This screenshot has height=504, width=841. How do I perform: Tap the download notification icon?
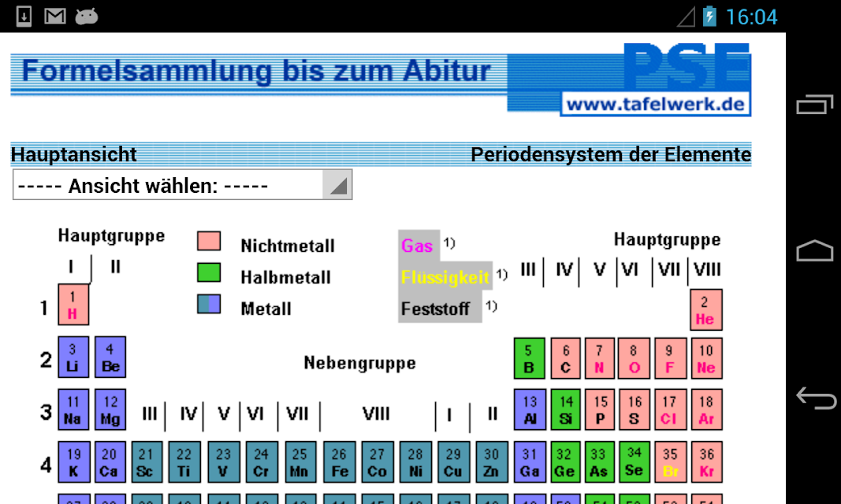24,16
